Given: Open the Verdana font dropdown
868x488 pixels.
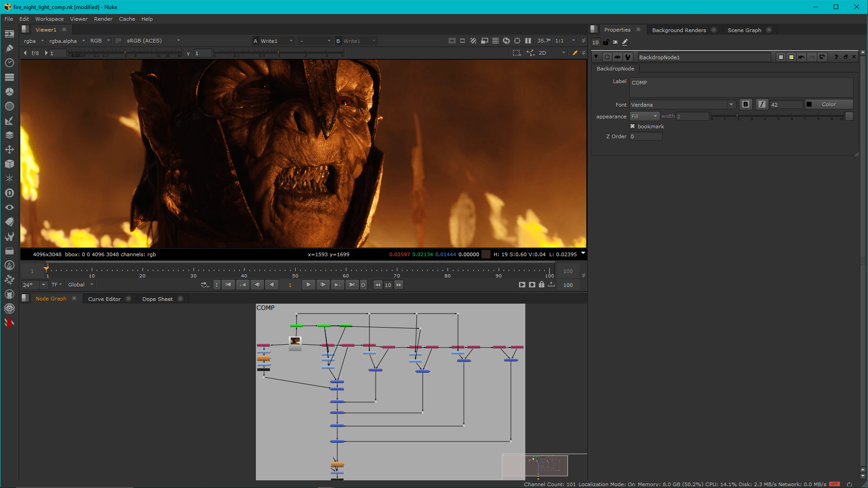Looking at the screenshot, I should click(x=683, y=104).
